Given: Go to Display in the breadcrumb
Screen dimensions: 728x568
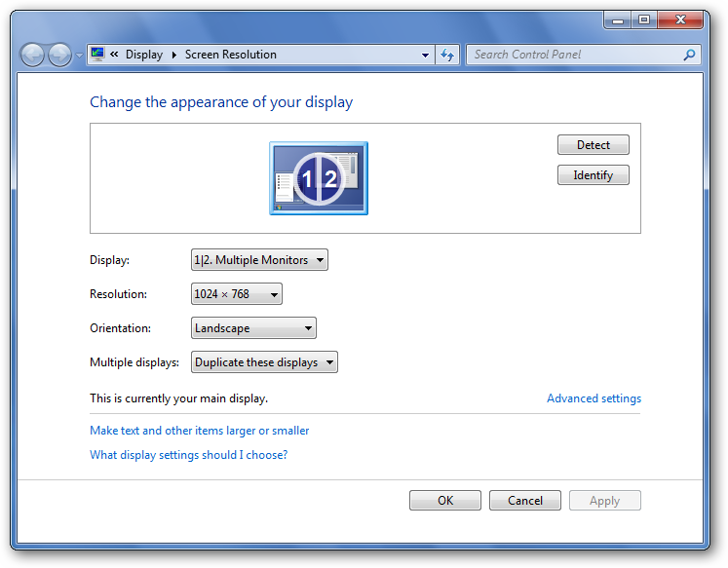Looking at the screenshot, I should 144,55.
